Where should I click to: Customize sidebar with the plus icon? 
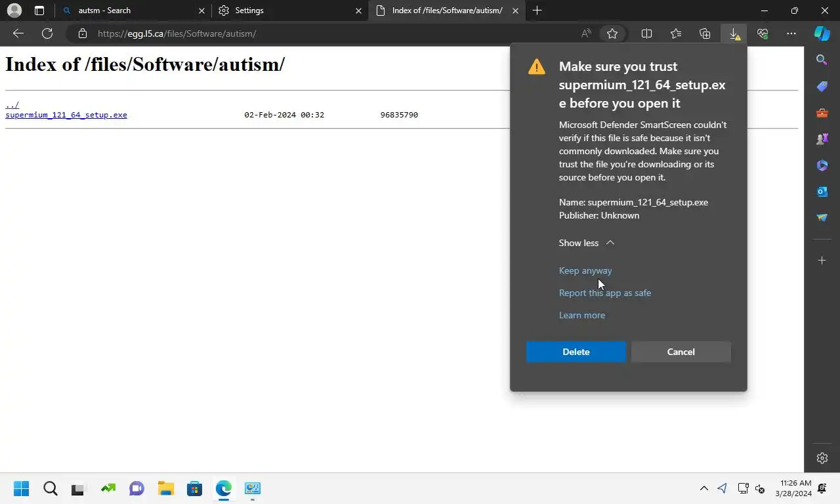coord(822,261)
